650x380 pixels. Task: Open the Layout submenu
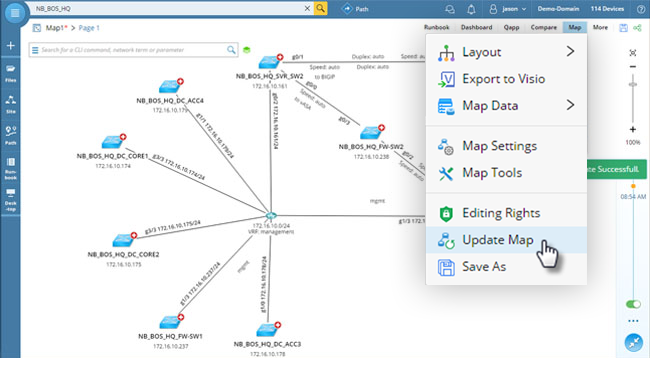pyautogui.click(x=506, y=52)
